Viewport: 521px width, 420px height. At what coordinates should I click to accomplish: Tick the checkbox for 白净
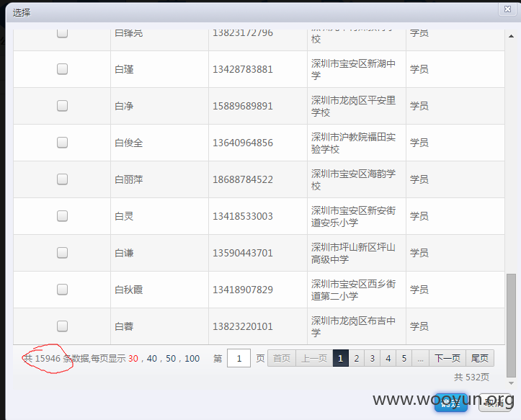tap(62, 106)
